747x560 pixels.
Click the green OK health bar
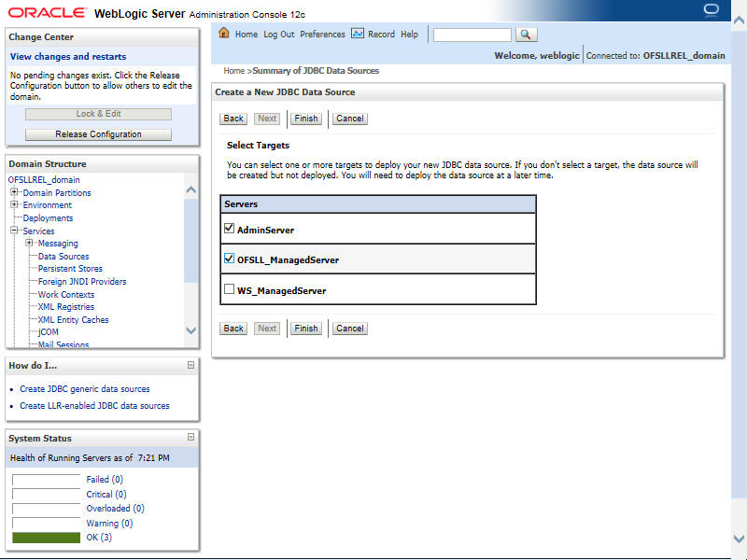point(46,538)
